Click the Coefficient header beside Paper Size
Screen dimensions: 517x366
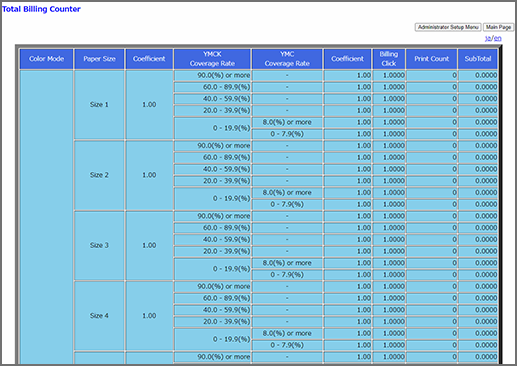point(149,59)
